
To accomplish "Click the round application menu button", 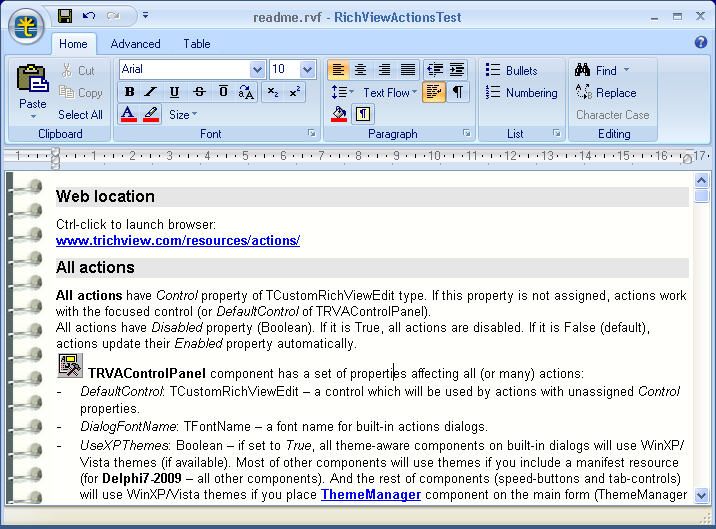I will [26, 26].
